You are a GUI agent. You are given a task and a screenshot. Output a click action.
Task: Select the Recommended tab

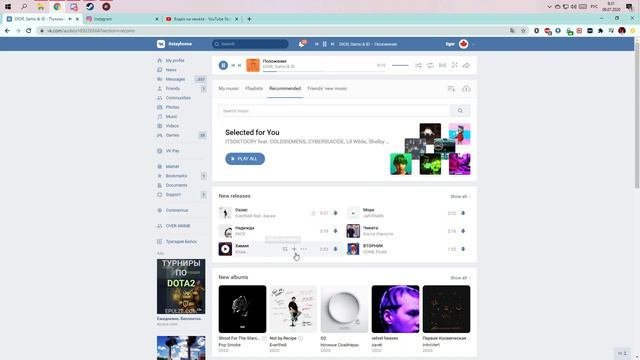[x=285, y=89]
